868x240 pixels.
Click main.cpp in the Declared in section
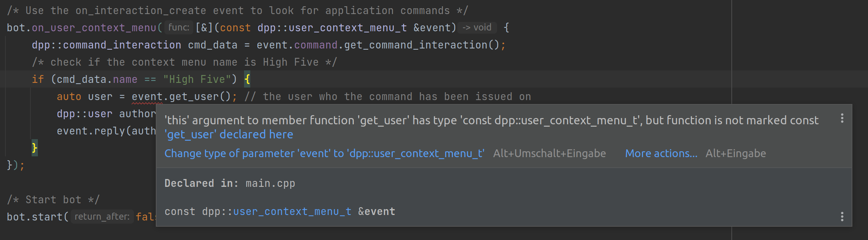[x=270, y=183]
